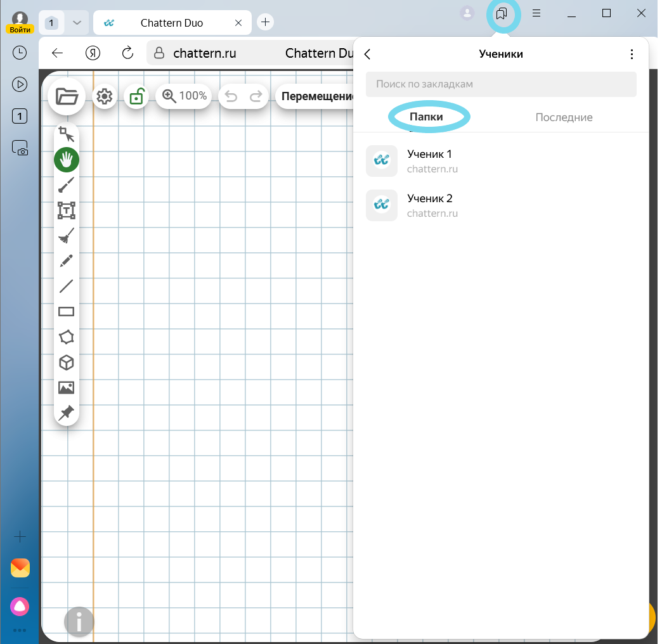Choose the rectangle shape tool
Image resolution: width=662 pixels, height=644 pixels.
click(x=67, y=311)
